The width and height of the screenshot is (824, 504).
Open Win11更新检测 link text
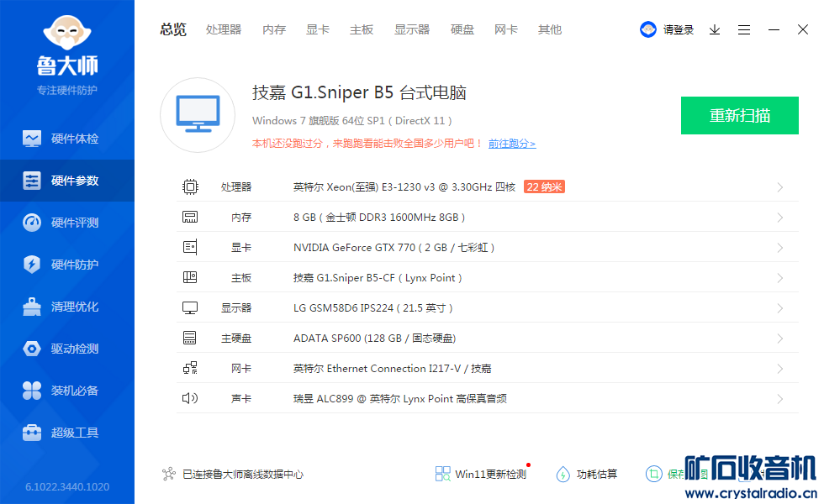tap(490, 474)
